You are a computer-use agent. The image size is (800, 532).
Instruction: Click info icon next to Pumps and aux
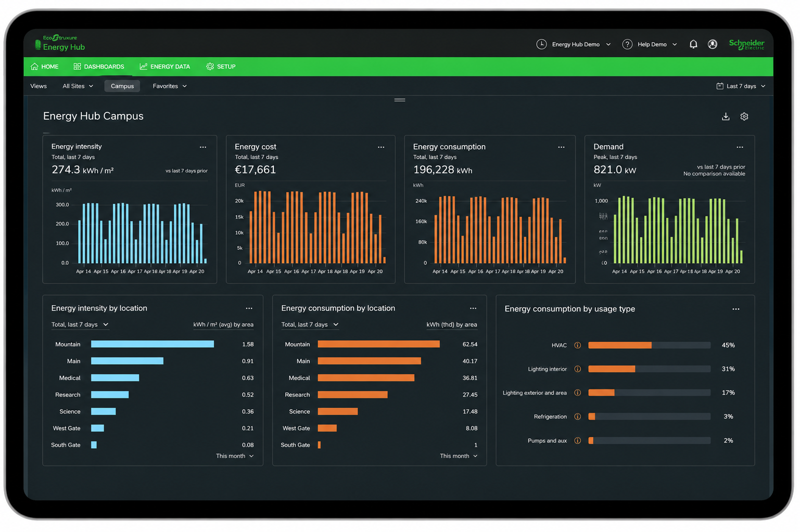point(577,440)
